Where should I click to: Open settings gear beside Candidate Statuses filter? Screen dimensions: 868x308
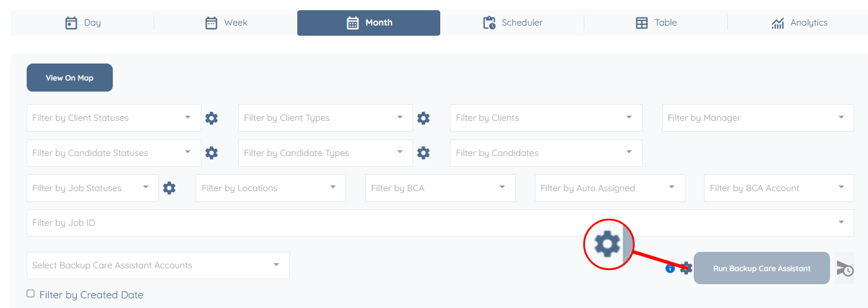point(212,153)
